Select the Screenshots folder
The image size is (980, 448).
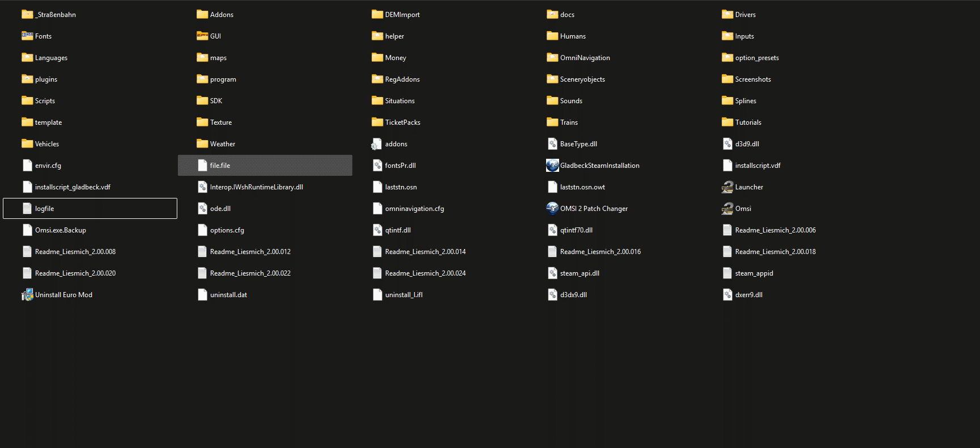(752, 79)
